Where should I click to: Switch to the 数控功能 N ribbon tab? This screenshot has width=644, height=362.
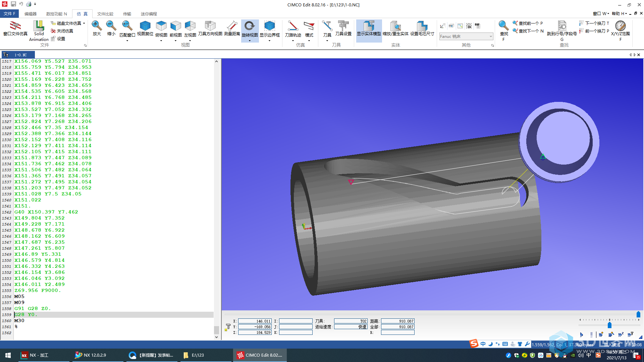tap(56, 14)
